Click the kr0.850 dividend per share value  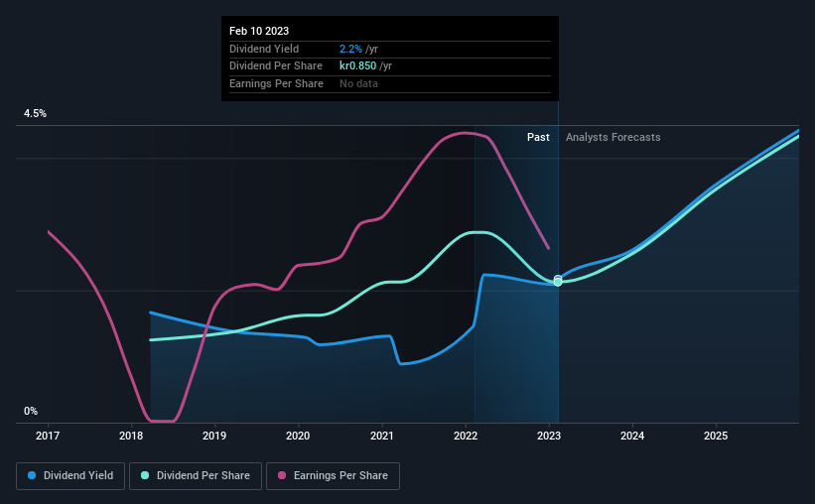[357, 66]
